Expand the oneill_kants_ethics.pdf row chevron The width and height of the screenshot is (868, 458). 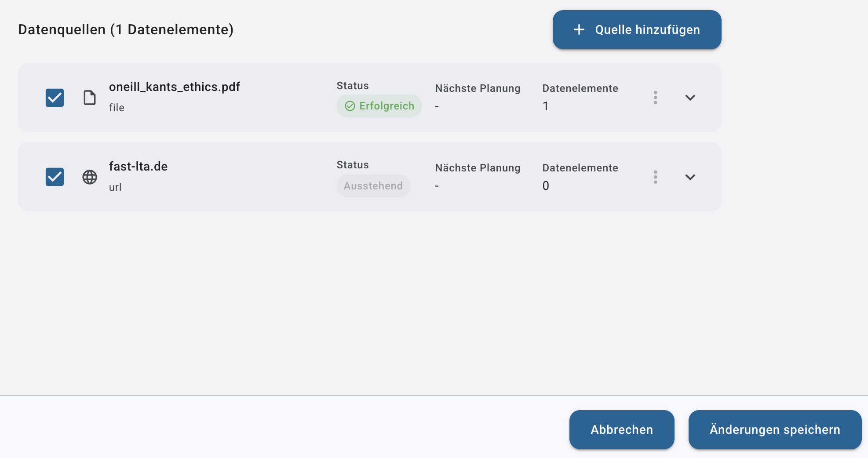[690, 98]
